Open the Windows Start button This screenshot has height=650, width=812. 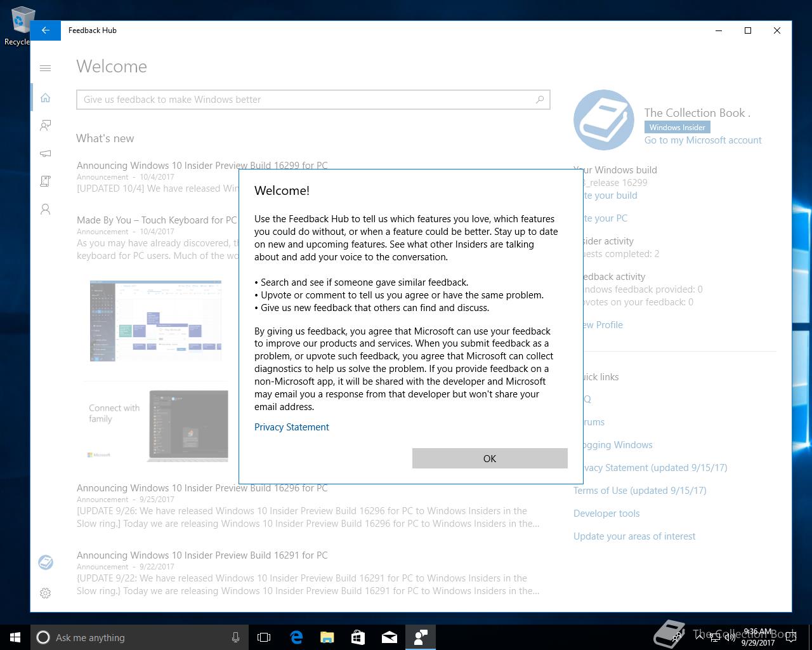tap(15, 637)
